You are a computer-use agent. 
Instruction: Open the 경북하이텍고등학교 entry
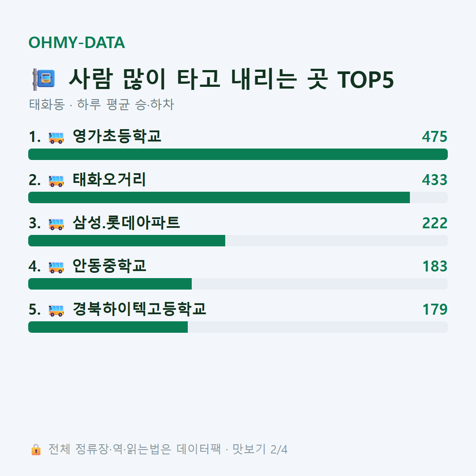(139, 309)
